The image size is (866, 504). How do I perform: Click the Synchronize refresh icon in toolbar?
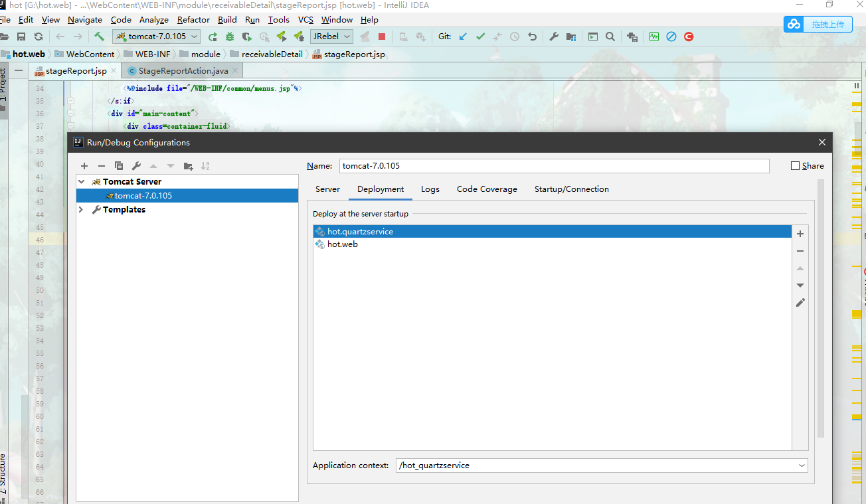[x=39, y=37]
